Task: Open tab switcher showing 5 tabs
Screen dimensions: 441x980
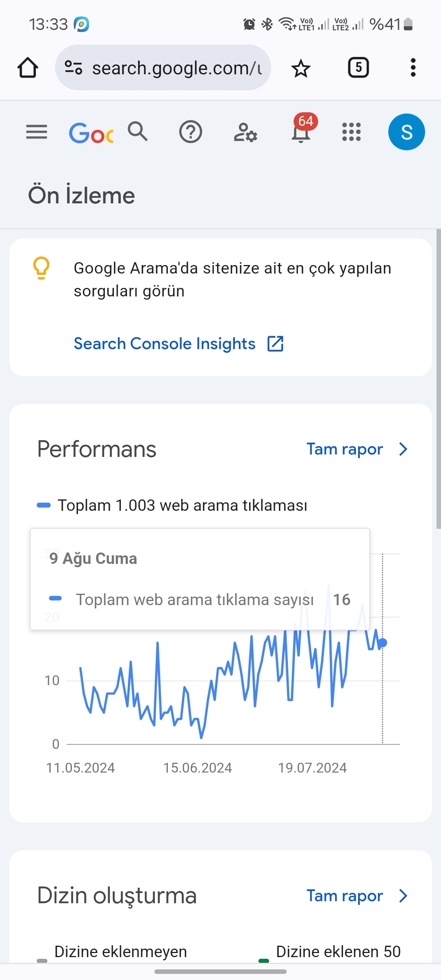Action: (x=358, y=67)
